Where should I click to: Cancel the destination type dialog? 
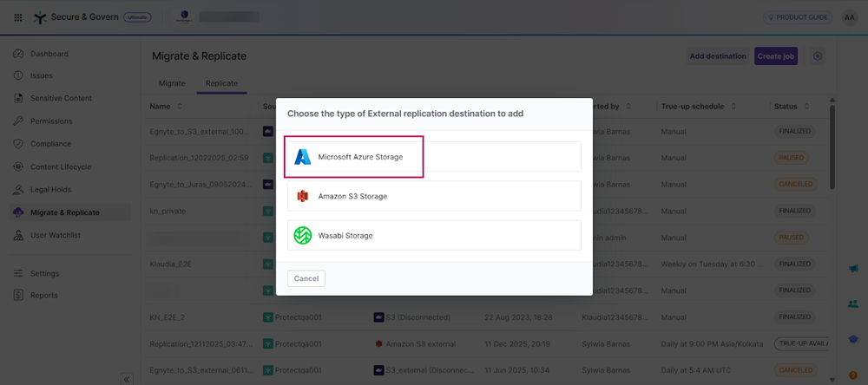(x=306, y=278)
